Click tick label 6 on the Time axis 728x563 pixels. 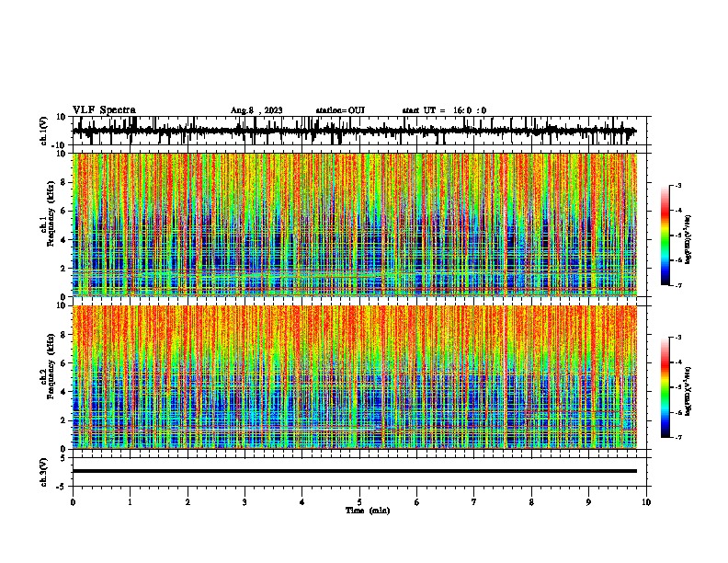tap(417, 502)
